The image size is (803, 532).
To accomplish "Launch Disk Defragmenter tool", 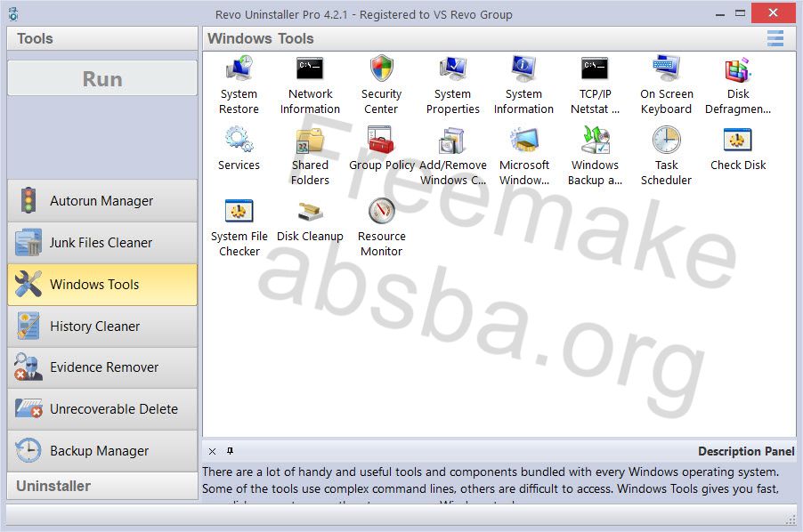I will [737, 85].
